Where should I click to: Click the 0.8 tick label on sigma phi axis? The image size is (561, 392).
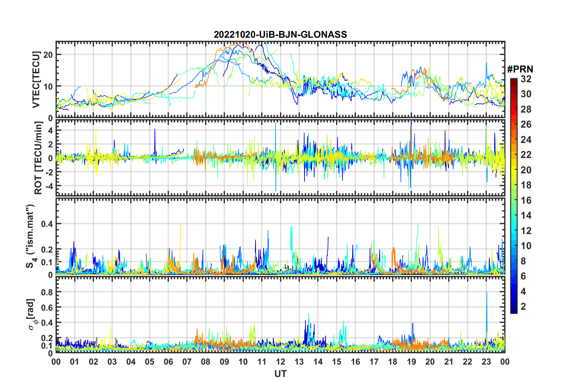[x=47, y=292]
